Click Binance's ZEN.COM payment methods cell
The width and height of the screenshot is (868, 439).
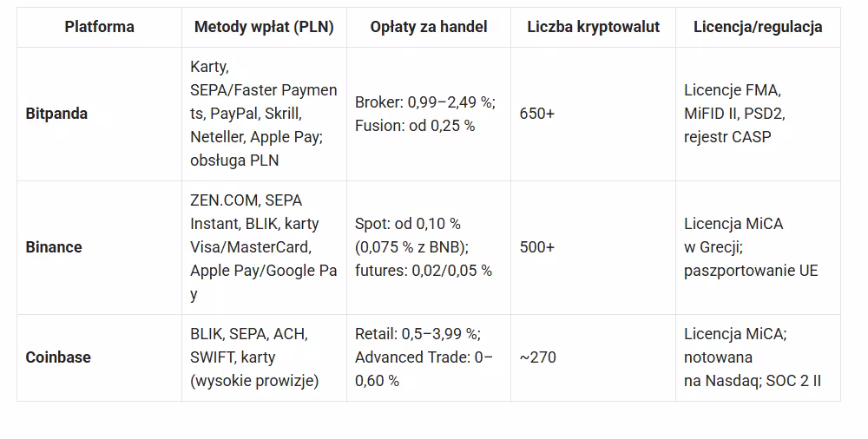click(x=264, y=247)
